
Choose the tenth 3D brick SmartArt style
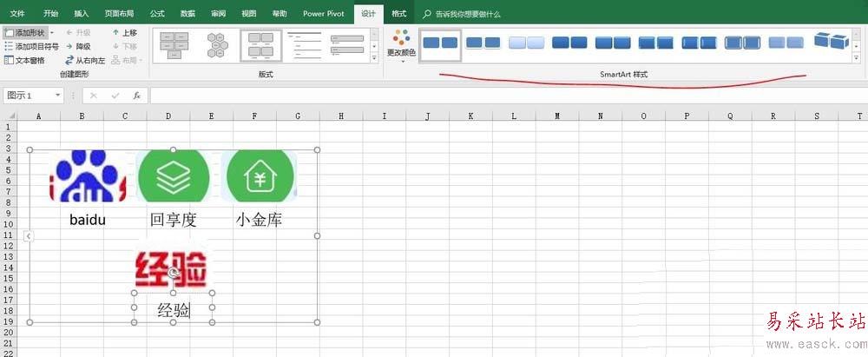tap(832, 43)
